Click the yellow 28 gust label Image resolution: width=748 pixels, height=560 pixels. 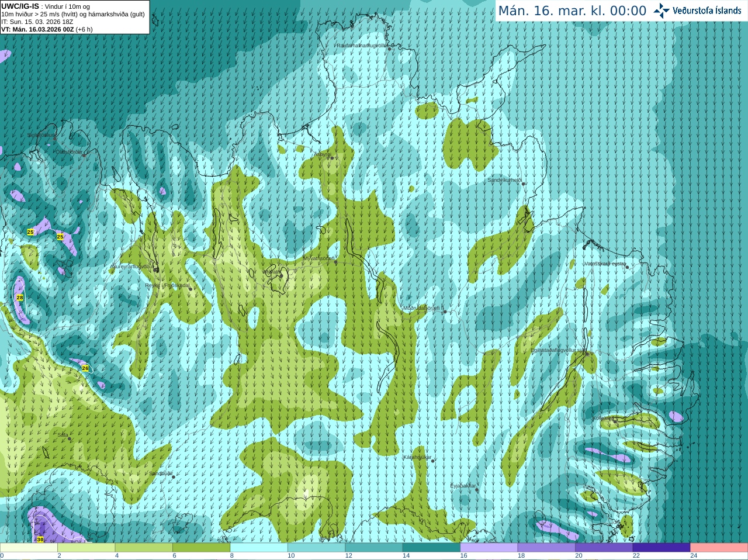coord(20,298)
